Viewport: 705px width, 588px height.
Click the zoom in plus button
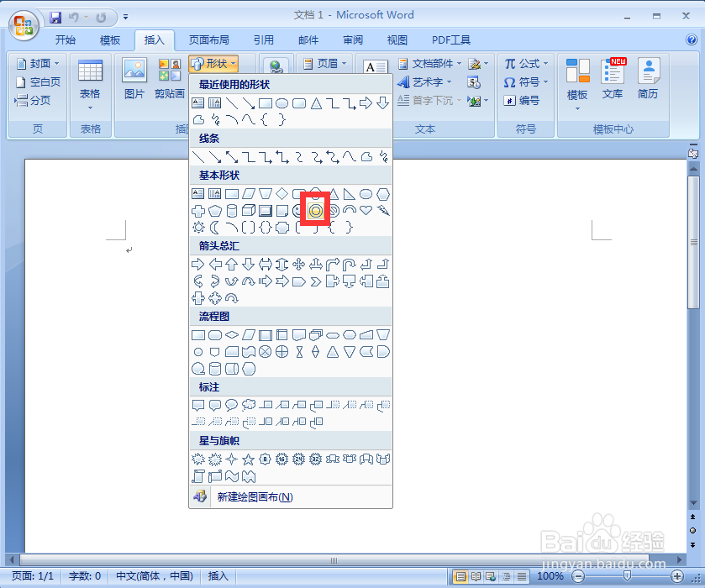point(676,576)
